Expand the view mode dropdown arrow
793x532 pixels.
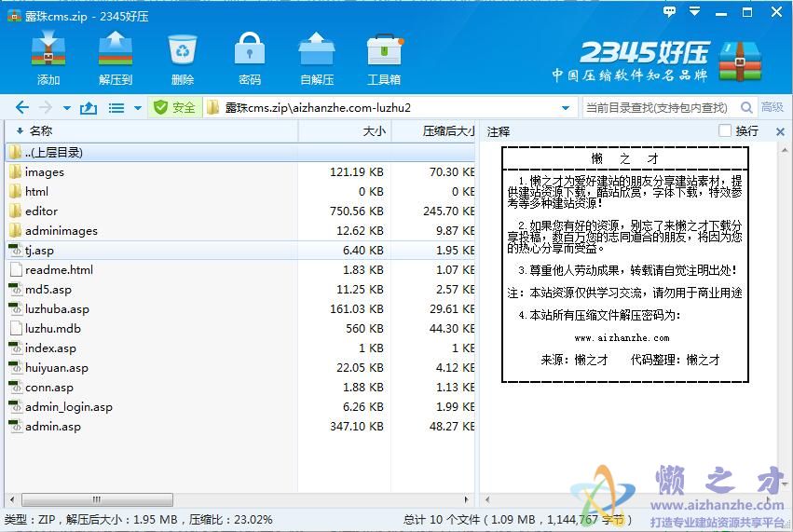pos(138,108)
